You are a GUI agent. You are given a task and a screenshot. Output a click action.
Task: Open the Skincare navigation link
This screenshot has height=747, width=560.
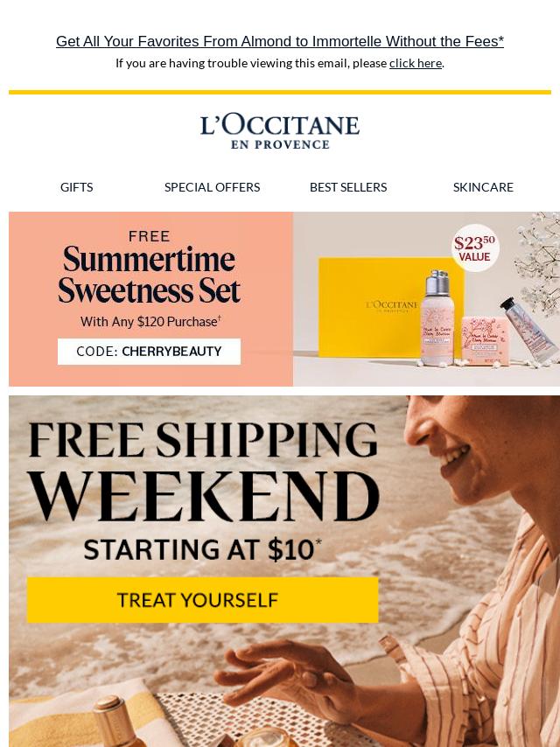tap(483, 187)
